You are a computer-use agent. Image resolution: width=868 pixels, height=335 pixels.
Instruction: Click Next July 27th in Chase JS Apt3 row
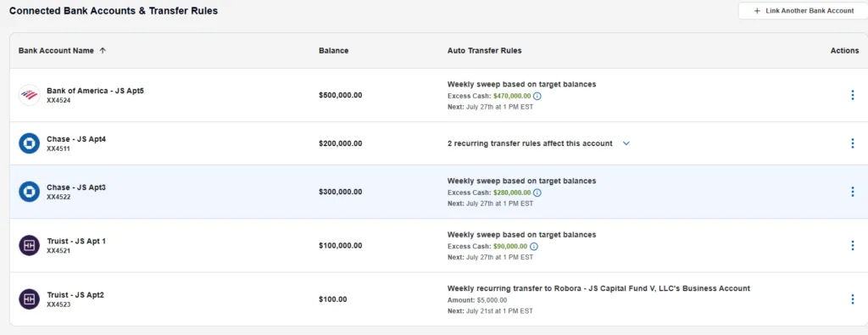(490, 204)
